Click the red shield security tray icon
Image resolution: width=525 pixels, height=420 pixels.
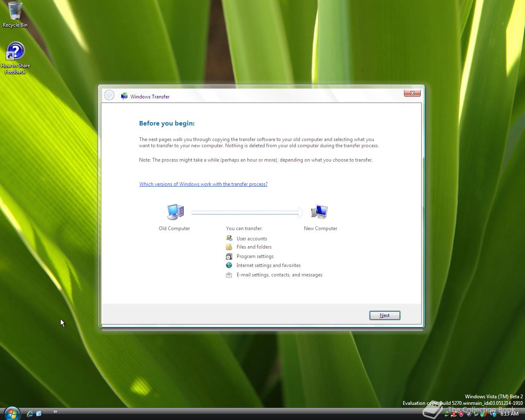(461, 414)
